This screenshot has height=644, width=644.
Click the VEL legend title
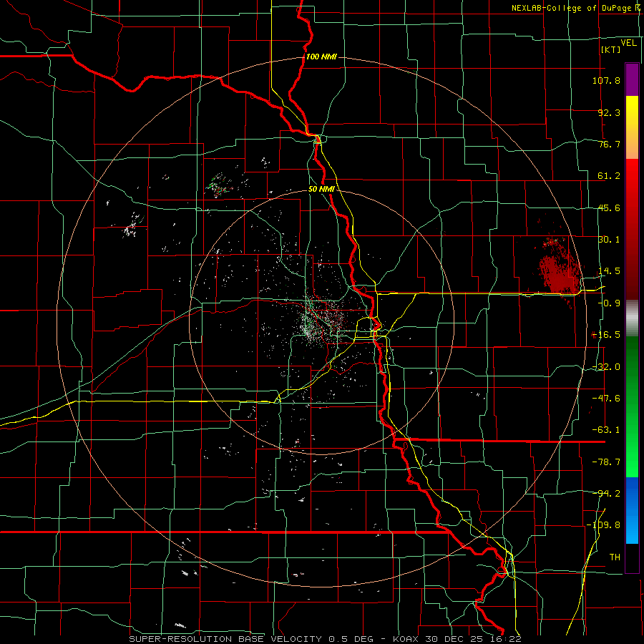click(628, 43)
